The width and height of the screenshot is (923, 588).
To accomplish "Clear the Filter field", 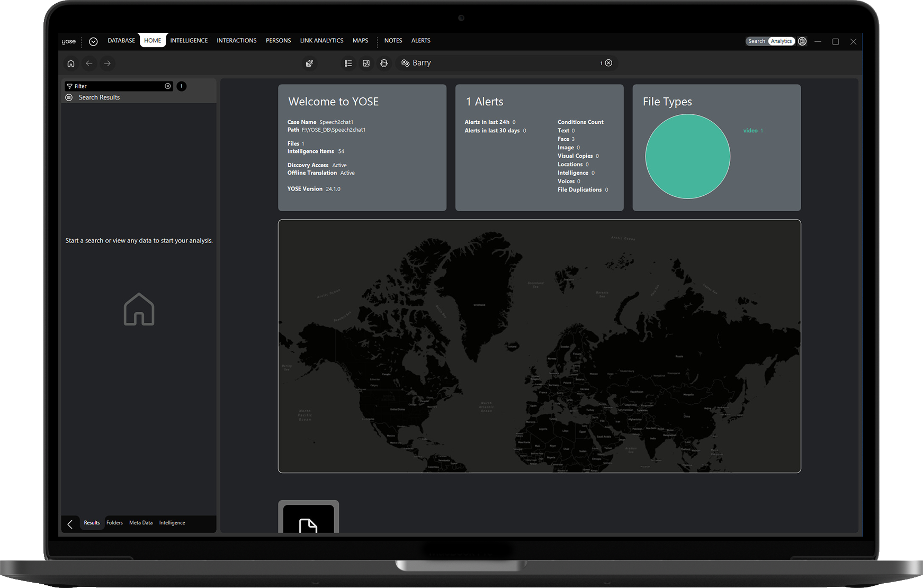I will 168,86.
